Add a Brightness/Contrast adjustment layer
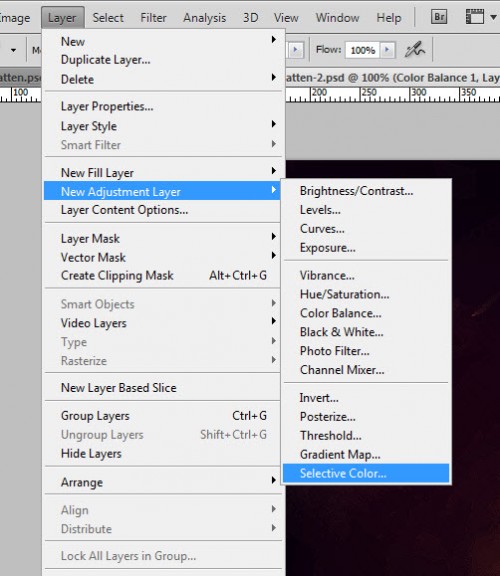 tap(366, 191)
